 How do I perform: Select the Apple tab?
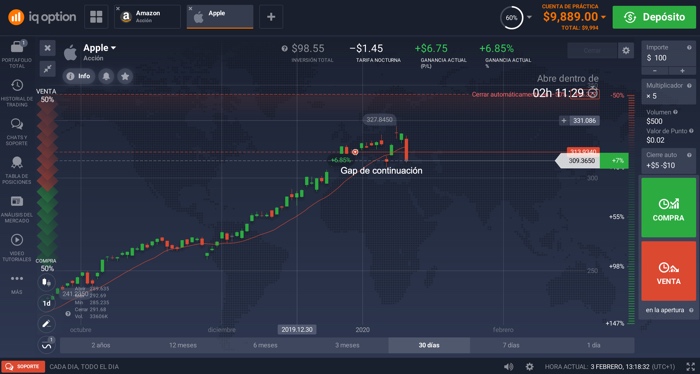(220, 17)
